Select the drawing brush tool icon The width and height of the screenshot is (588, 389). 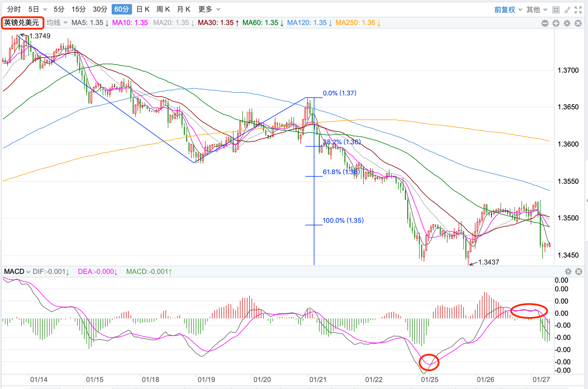pyautogui.click(x=567, y=10)
